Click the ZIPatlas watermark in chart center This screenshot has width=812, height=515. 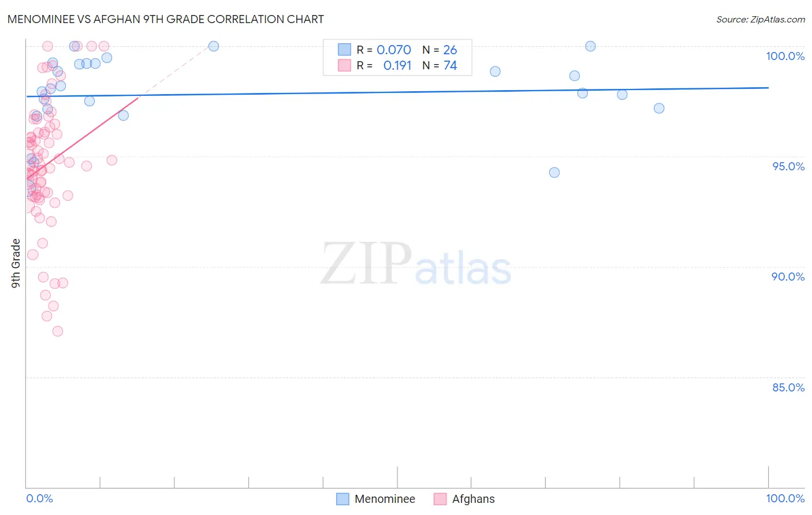416,264
